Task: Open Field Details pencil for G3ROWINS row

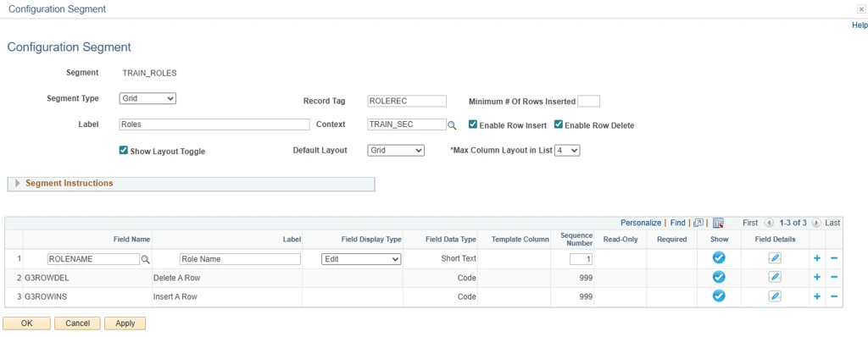Action: coord(775,296)
